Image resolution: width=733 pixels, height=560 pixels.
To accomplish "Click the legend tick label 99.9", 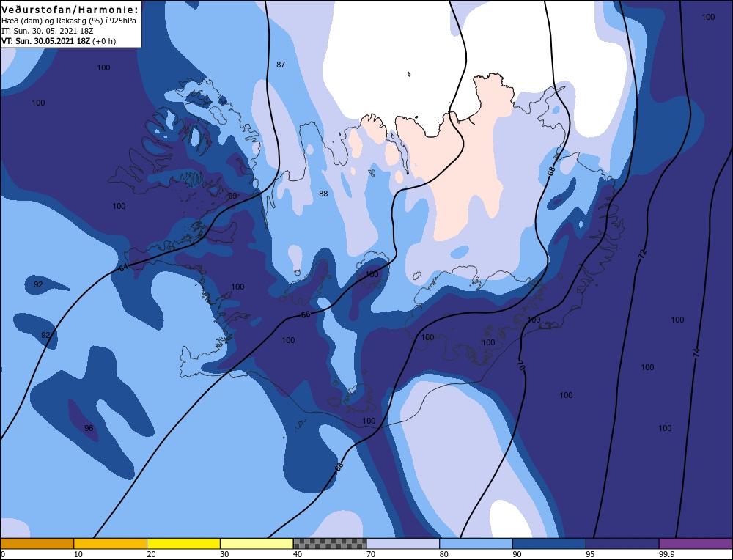I will point(666,554).
